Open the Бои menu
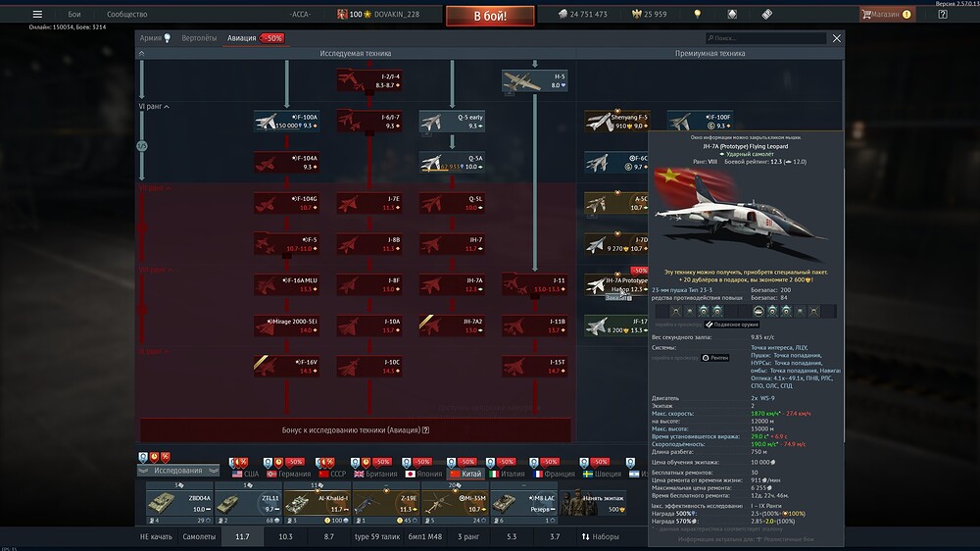The height and width of the screenshot is (551, 980). pos(74,14)
